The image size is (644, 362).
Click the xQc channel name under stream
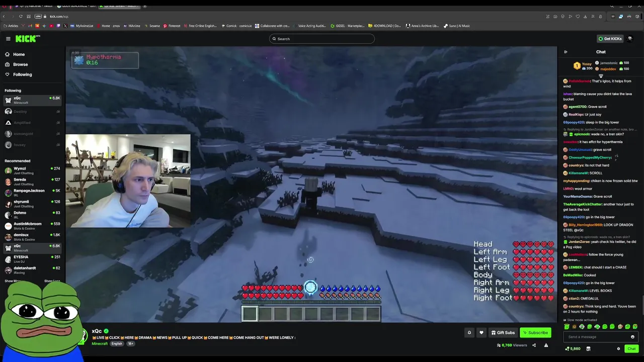(97, 331)
